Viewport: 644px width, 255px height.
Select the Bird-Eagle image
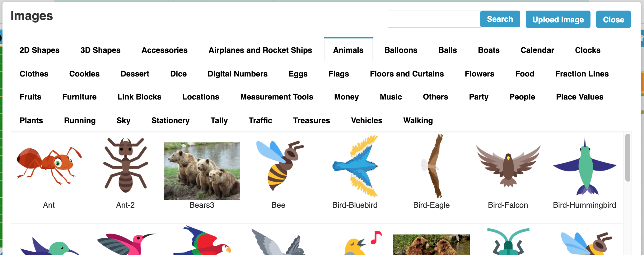pos(432,166)
